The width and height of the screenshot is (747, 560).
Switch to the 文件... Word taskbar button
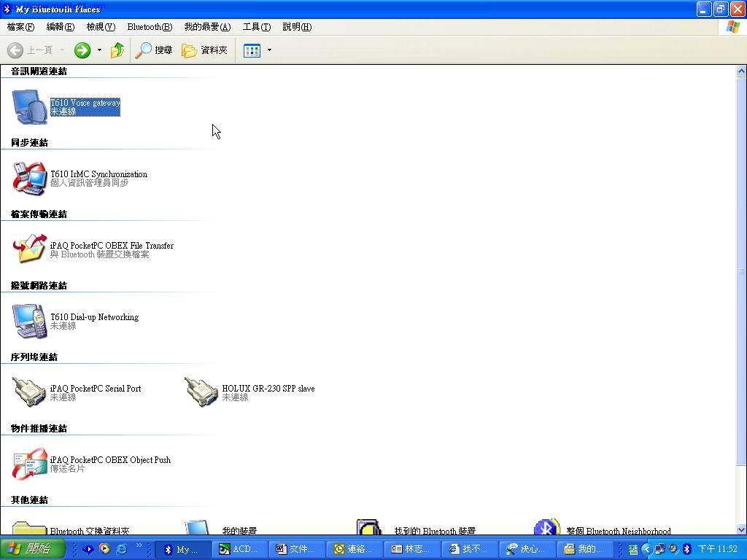pos(296,549)
